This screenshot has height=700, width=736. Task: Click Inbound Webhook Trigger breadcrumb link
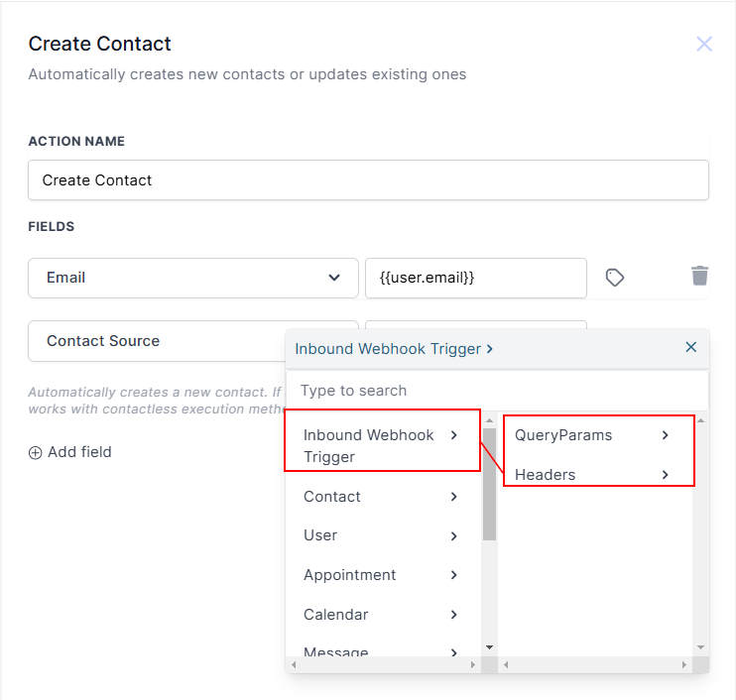(388, 349)
